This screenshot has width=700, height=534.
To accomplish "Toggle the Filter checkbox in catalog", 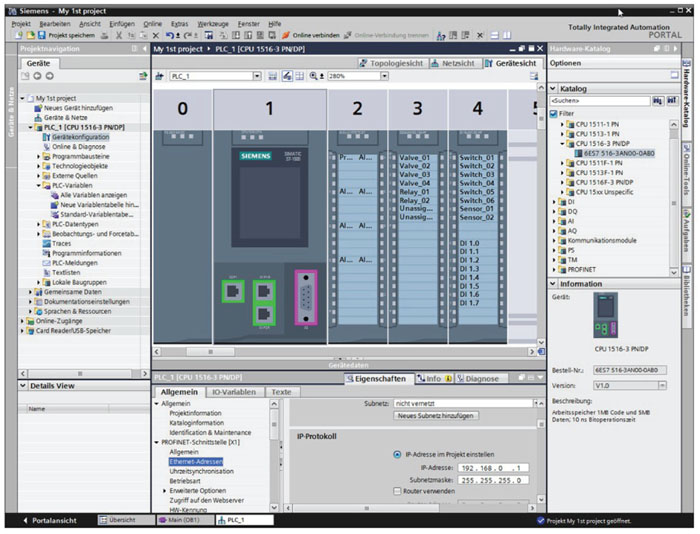I will [x=553, y=114].
